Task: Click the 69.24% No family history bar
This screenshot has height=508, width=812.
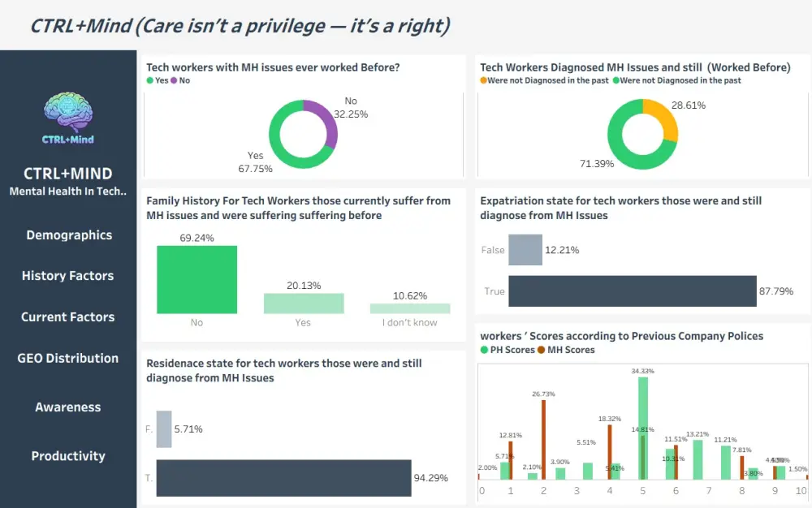Action: (x=197, y=279)
